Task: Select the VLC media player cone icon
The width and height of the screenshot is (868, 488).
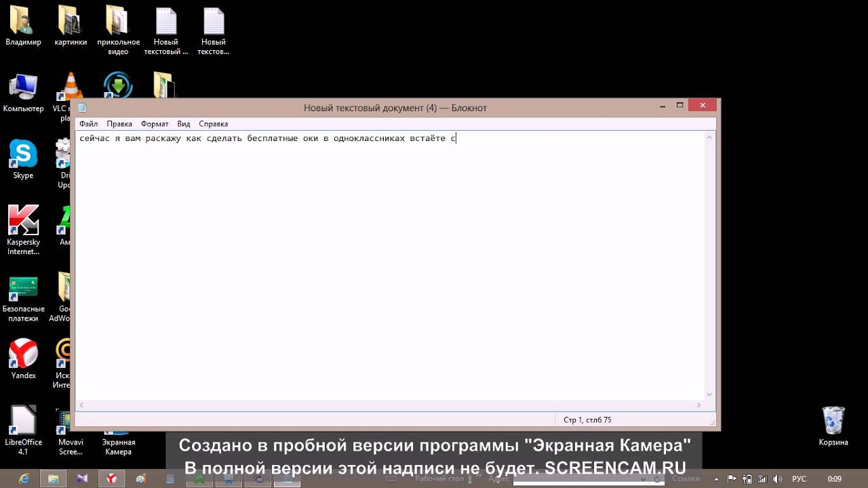Action: (x=70, y=87)
